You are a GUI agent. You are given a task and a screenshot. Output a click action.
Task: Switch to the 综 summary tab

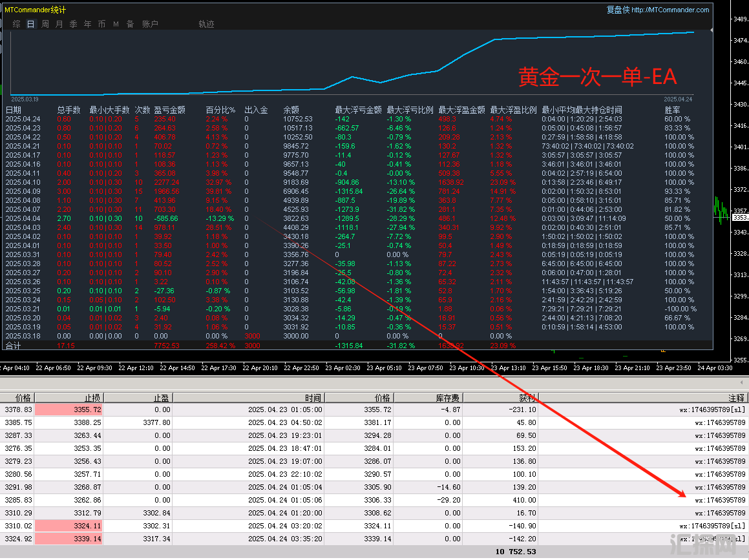coord(17,24)
